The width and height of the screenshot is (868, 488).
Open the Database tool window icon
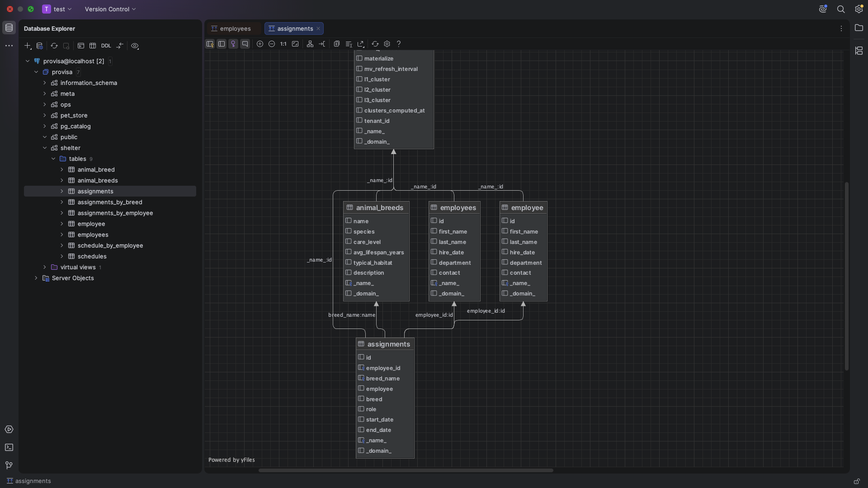(x=9, y=28)
